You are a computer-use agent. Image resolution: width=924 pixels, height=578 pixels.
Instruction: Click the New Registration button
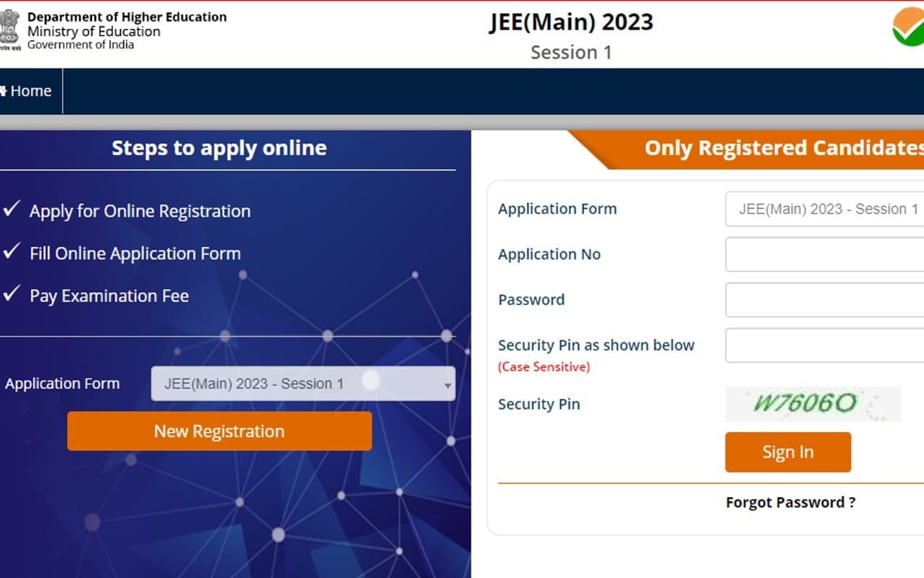pos(219,431)
